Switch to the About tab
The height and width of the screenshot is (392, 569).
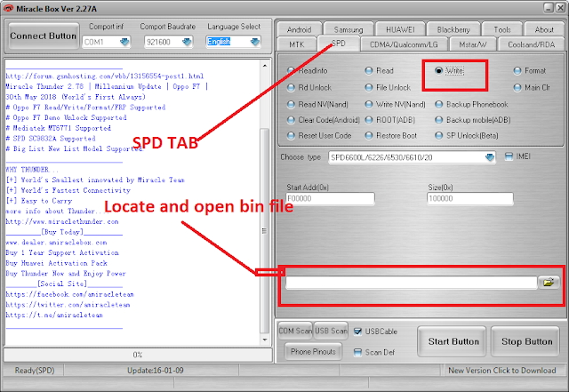(x=544, y=29)
